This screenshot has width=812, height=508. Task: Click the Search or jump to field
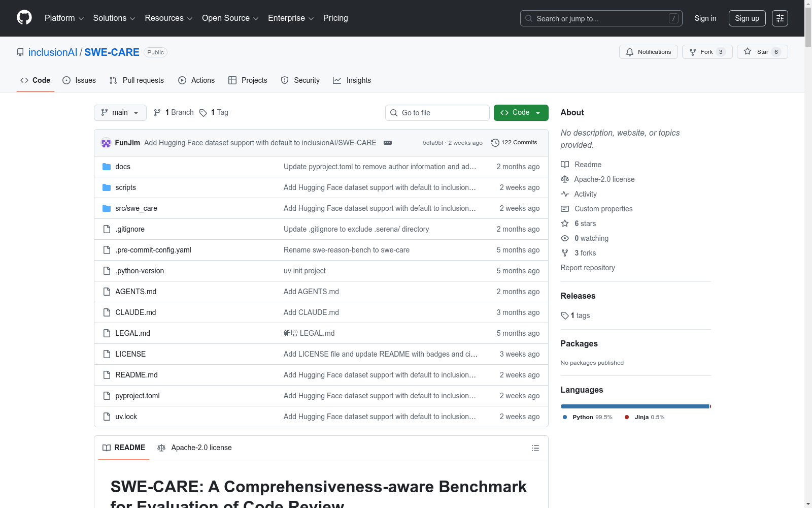601,18
